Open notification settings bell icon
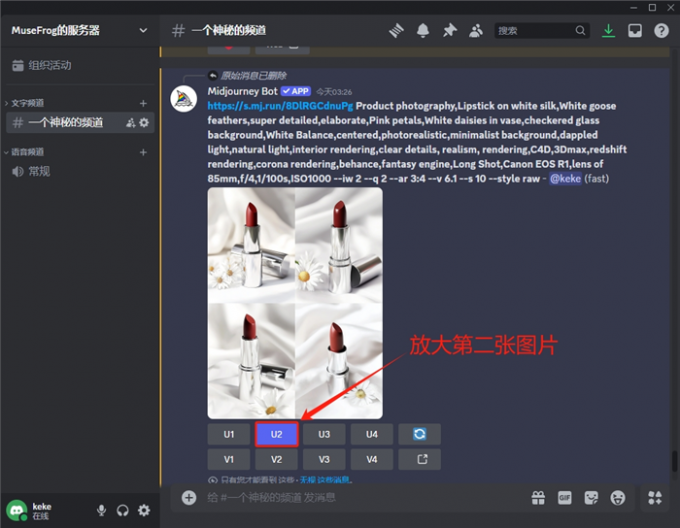 [x=423, y=30]
